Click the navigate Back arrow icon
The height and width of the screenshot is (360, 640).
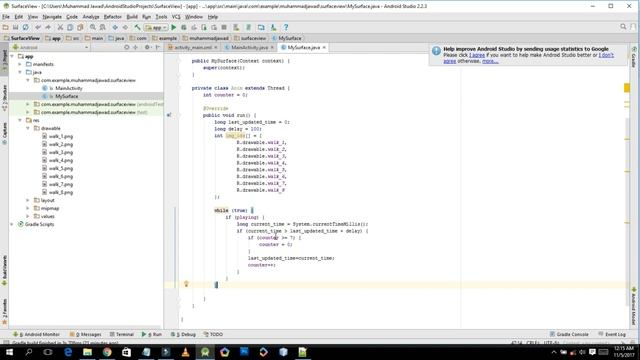click(115, 27)
